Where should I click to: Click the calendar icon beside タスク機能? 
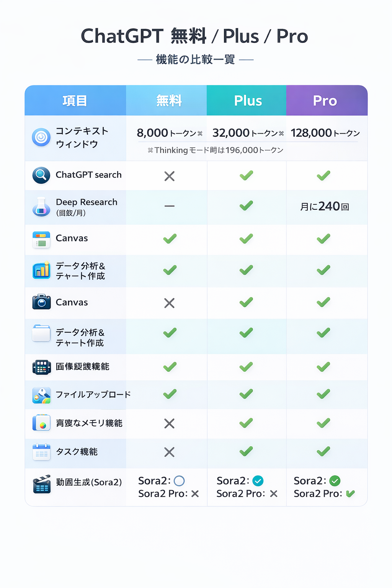click(41, 452)
